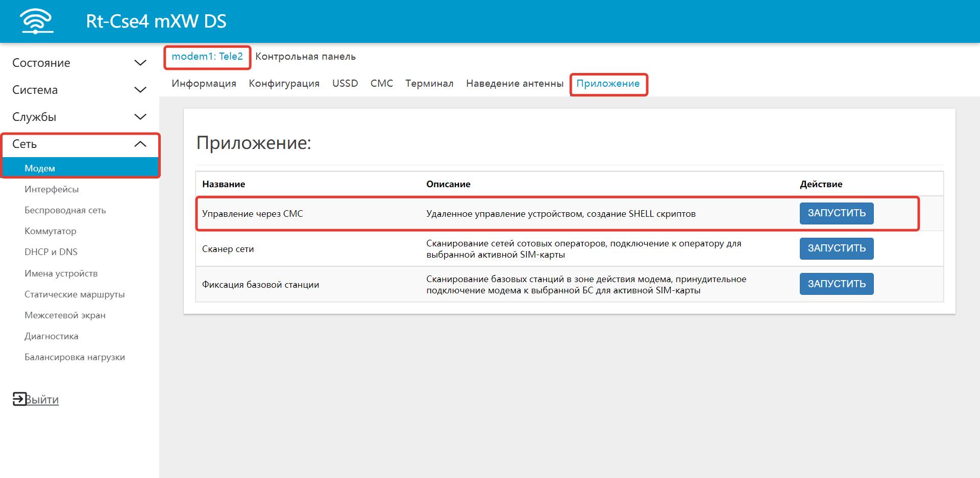Open the USSD tab

tap(345, 83)
